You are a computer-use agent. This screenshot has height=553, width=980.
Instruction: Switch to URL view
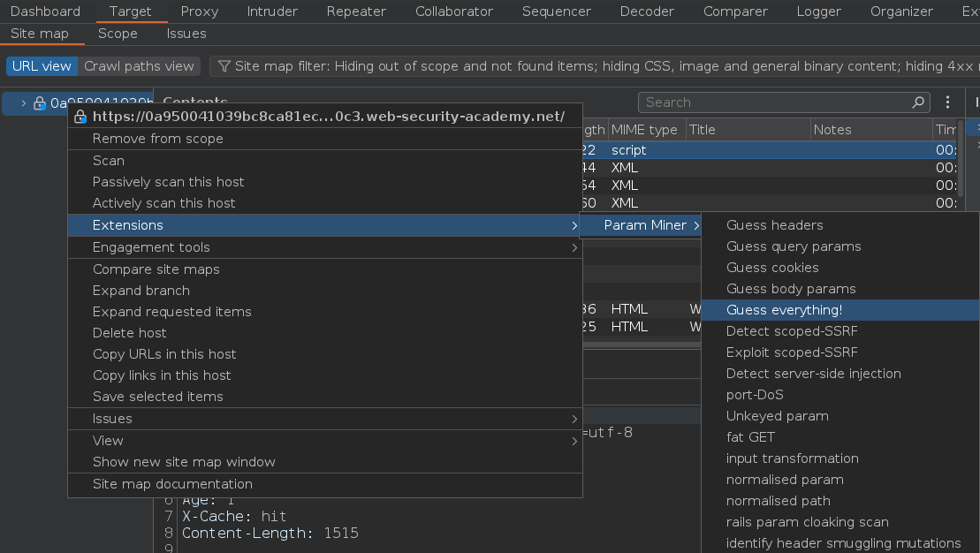tap(42, 66)
